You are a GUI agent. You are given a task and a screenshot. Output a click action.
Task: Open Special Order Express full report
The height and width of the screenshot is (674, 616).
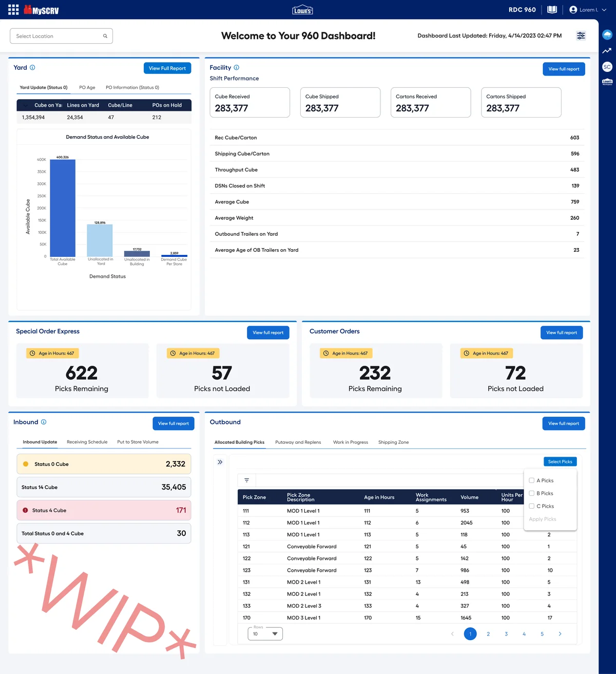(268, 332)
